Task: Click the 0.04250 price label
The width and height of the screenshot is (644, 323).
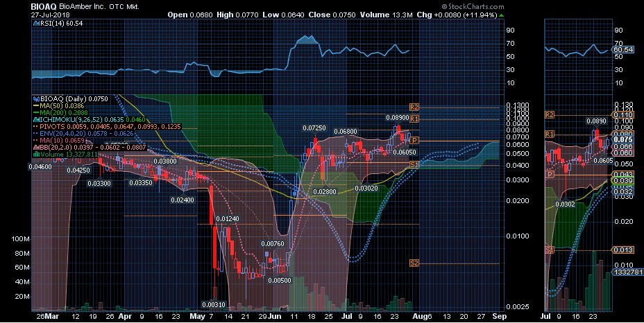Action: click(78, 170)
